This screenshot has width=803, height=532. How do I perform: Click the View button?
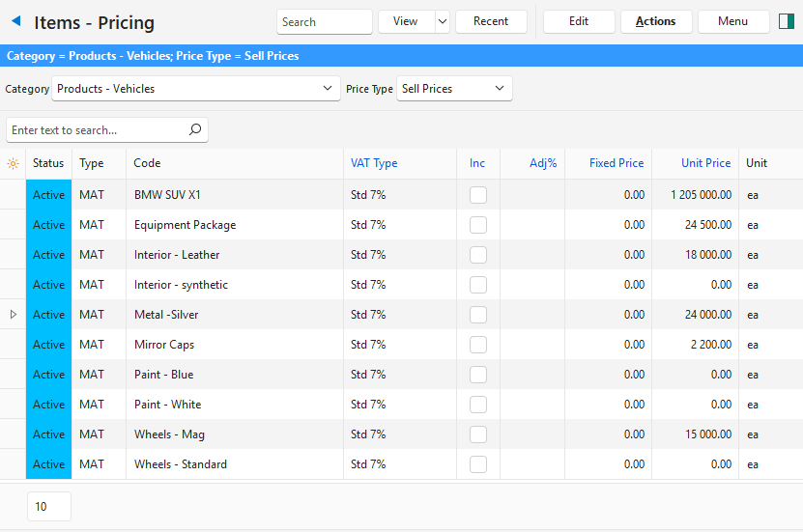405,21
